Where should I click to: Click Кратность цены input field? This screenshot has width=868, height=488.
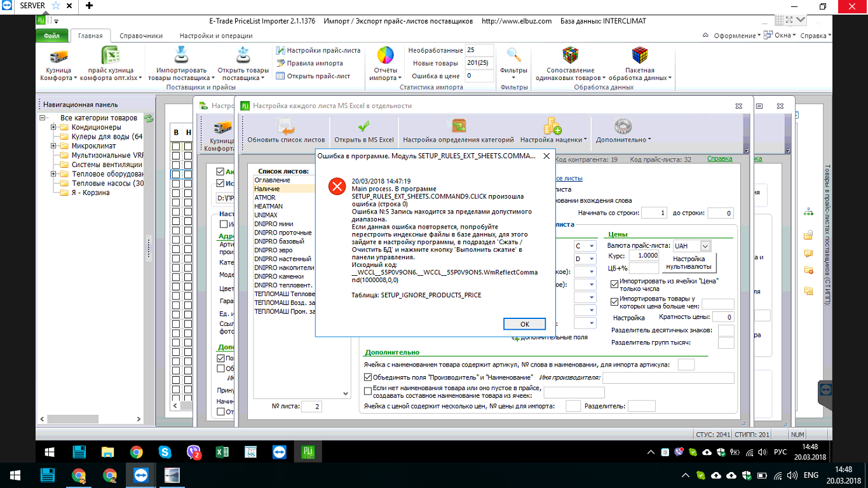(x=724, y=317)
